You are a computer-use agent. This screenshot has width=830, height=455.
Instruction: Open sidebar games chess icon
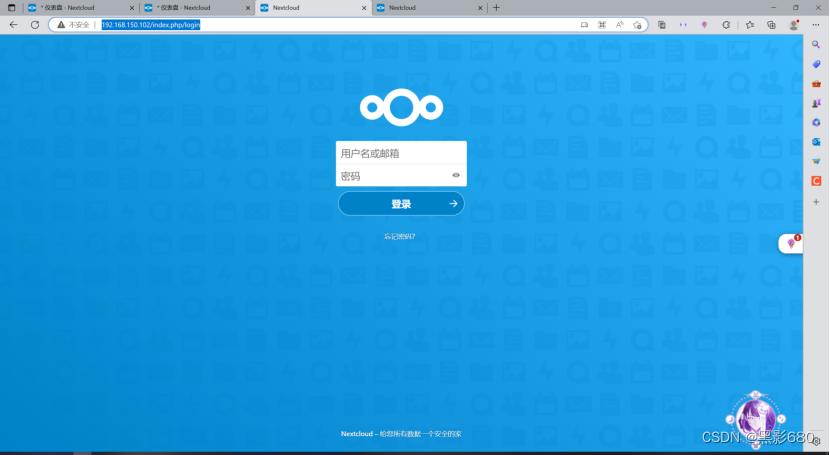tap(816, 103)
